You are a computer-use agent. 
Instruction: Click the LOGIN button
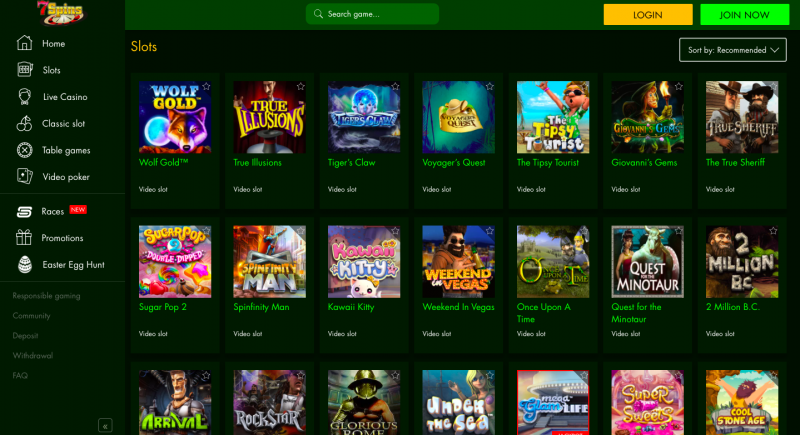648,15
